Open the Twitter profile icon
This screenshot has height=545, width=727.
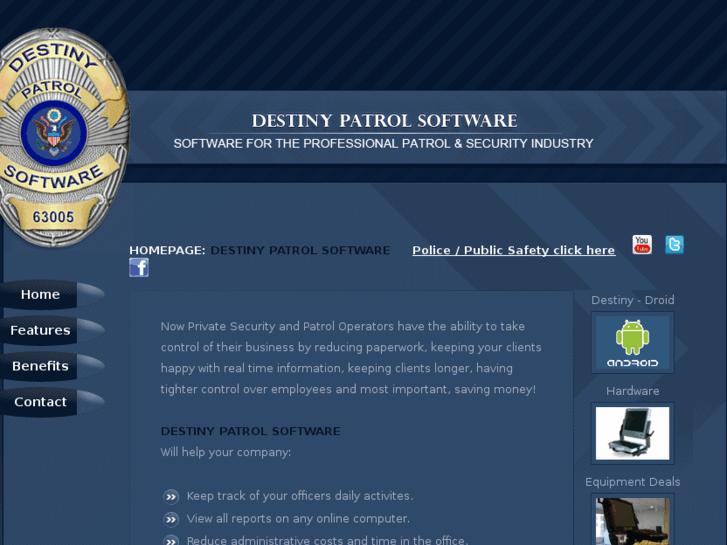tap(674, 244)
